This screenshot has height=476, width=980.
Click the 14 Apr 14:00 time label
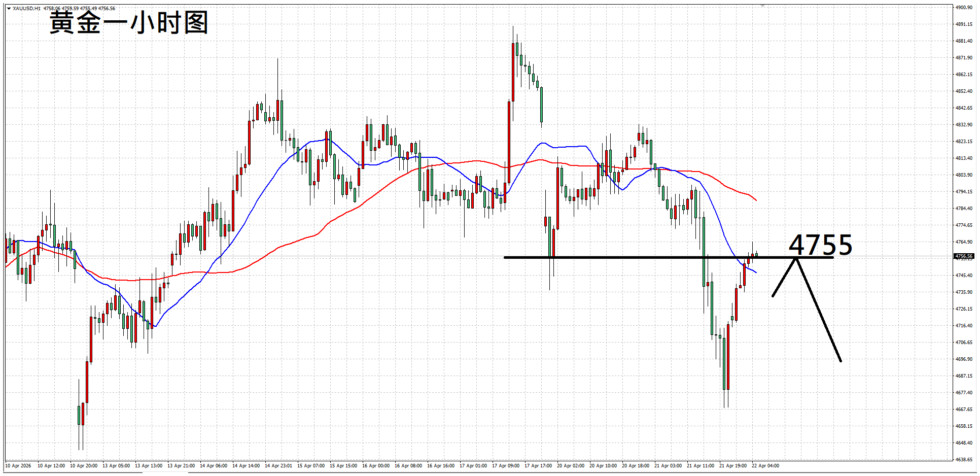(x=246, y=466)
